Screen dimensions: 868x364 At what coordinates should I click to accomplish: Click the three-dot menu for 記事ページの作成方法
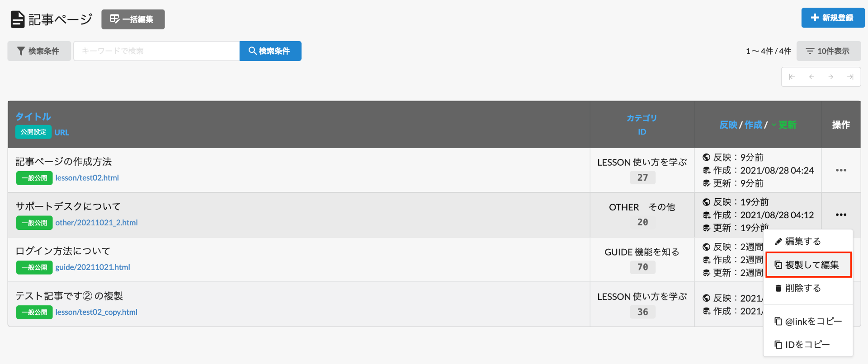841,170
